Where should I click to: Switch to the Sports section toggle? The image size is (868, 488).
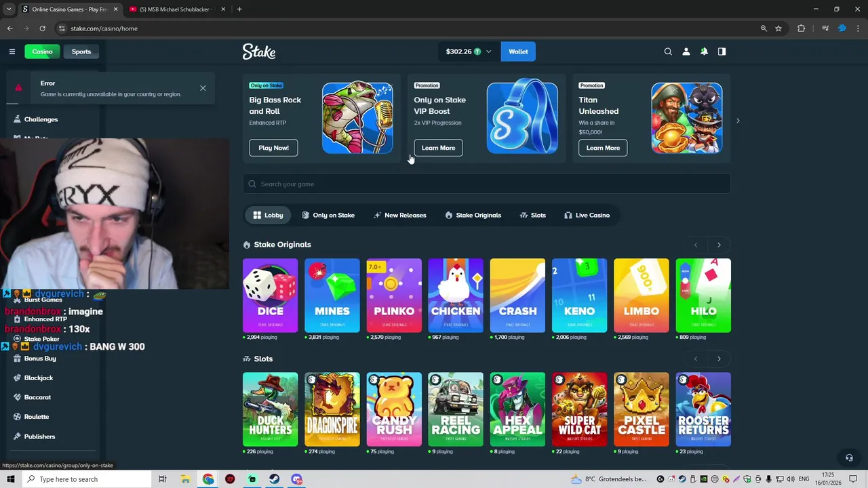(81, 52)
